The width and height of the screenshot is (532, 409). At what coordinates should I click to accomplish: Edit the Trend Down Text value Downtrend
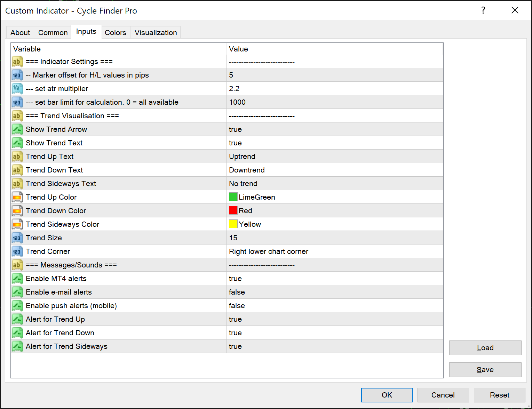click(x=335, y=170)
